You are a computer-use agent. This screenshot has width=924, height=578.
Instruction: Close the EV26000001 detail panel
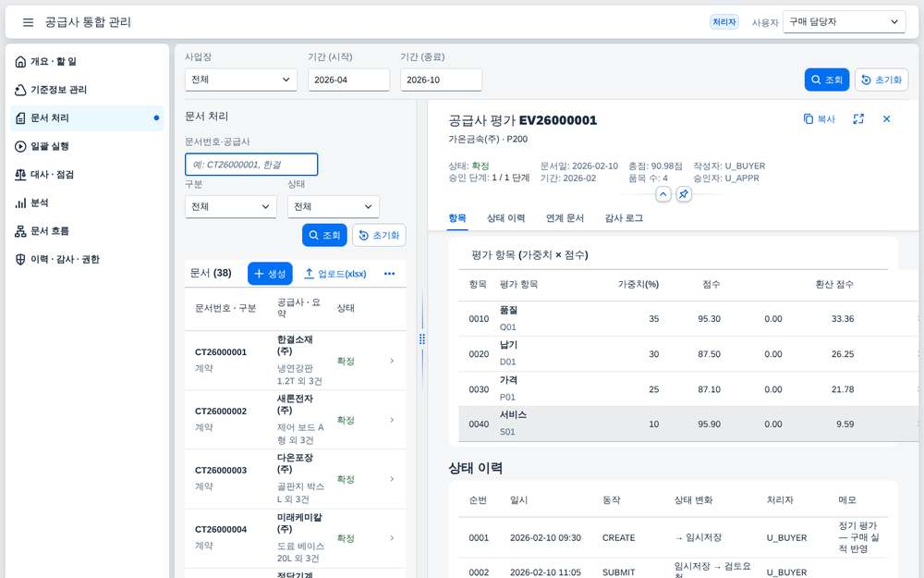(886, 119)
